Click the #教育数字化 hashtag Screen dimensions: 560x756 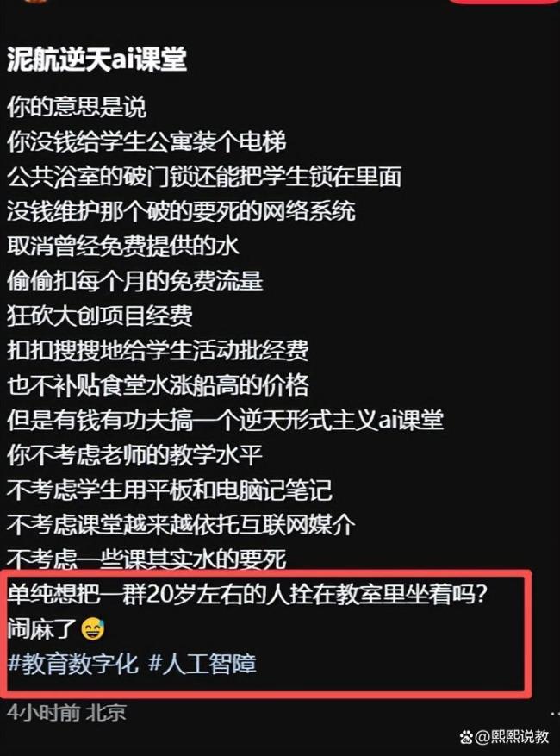(73, 664)
